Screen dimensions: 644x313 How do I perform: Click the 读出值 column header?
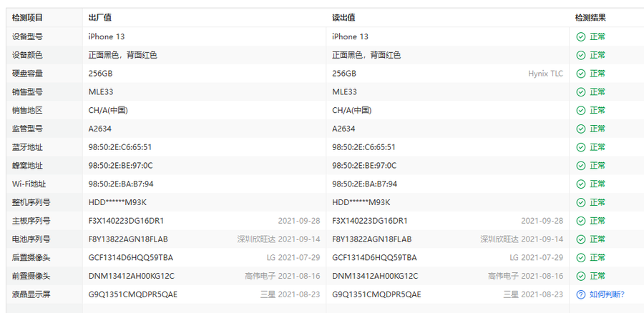tap(343, 18)
